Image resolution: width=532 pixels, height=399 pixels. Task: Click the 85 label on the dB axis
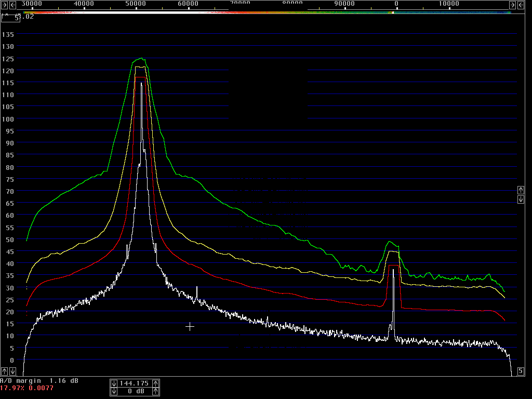(10, 155)
